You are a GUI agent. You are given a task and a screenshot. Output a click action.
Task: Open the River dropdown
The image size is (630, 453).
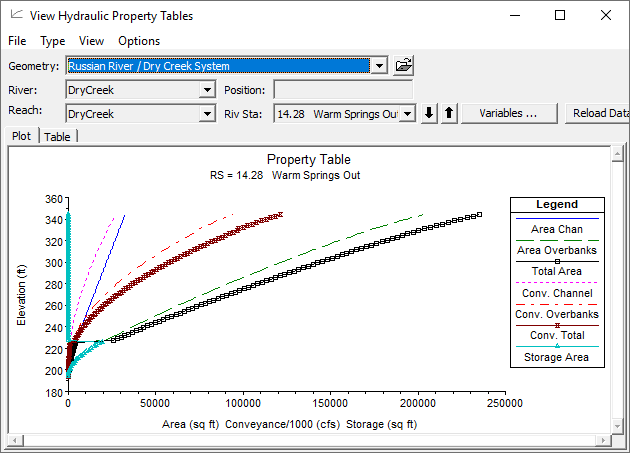click(x=207, y=90)
